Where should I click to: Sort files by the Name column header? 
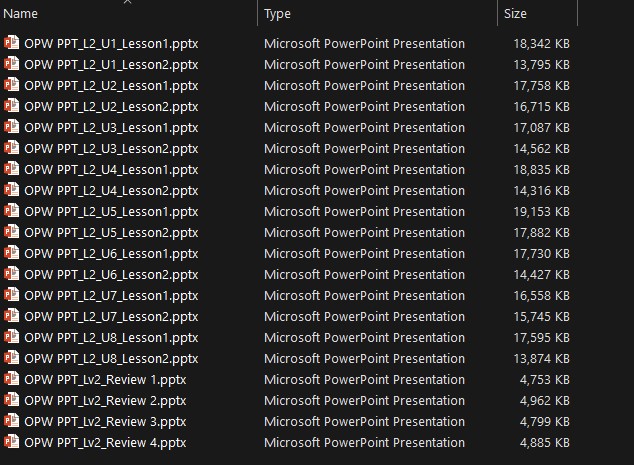(x=20, y=14)
